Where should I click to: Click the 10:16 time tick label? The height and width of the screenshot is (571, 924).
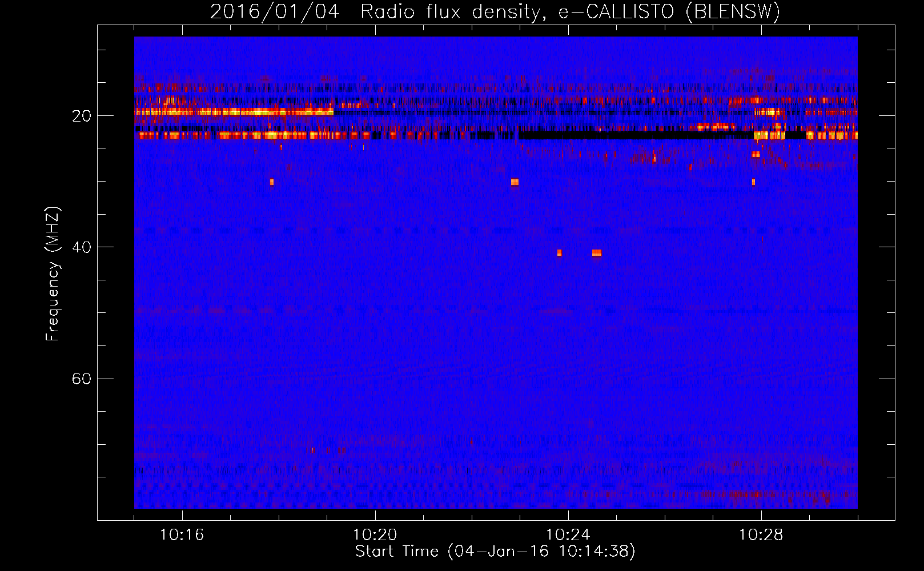[182, 535]
